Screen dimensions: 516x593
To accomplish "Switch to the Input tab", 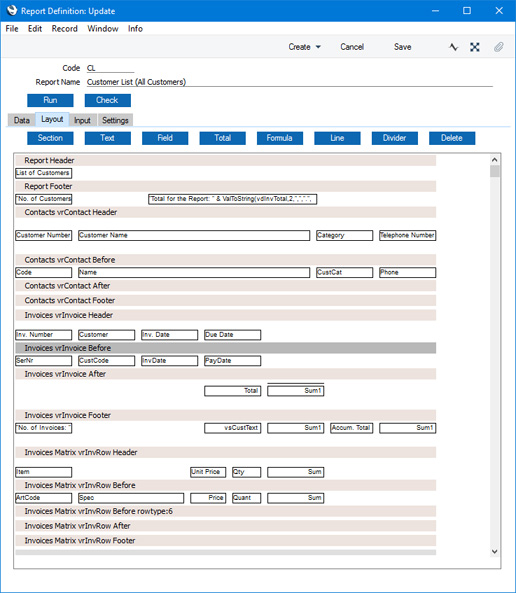I will (82, 120).
